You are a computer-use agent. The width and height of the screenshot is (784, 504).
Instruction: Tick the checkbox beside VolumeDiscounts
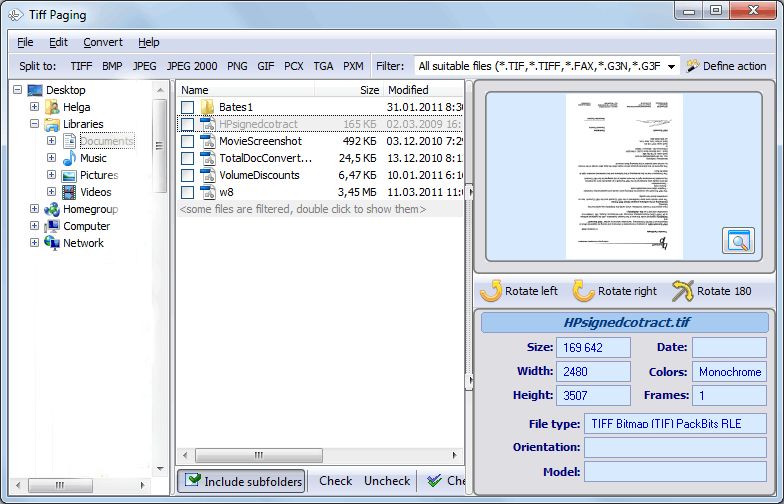point(188,176)
